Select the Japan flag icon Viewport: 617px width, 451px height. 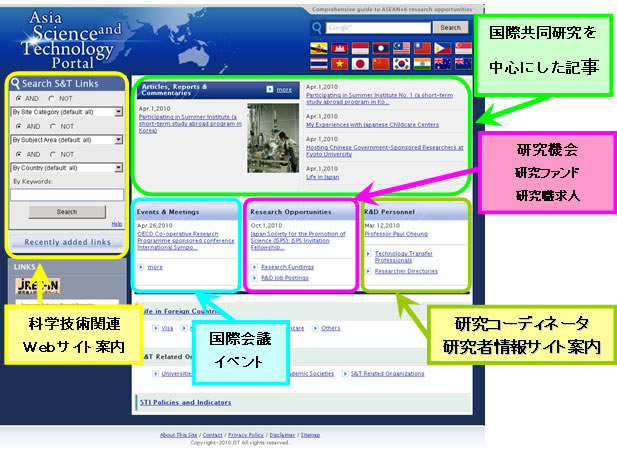click(x=360, y=64)
